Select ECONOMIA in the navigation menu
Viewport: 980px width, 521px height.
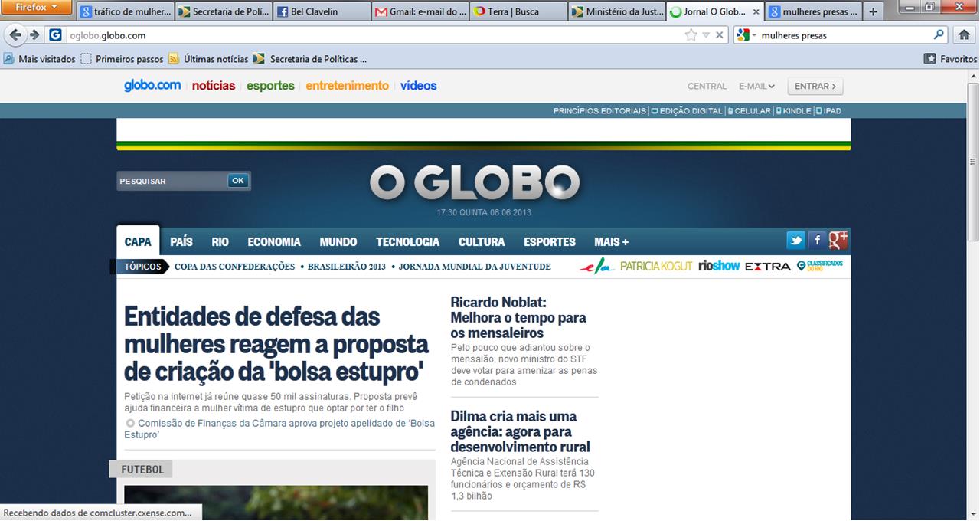[274, 241]
